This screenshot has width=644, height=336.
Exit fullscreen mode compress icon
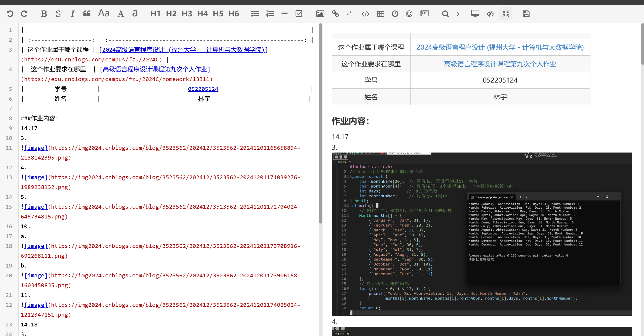point(506,14)
